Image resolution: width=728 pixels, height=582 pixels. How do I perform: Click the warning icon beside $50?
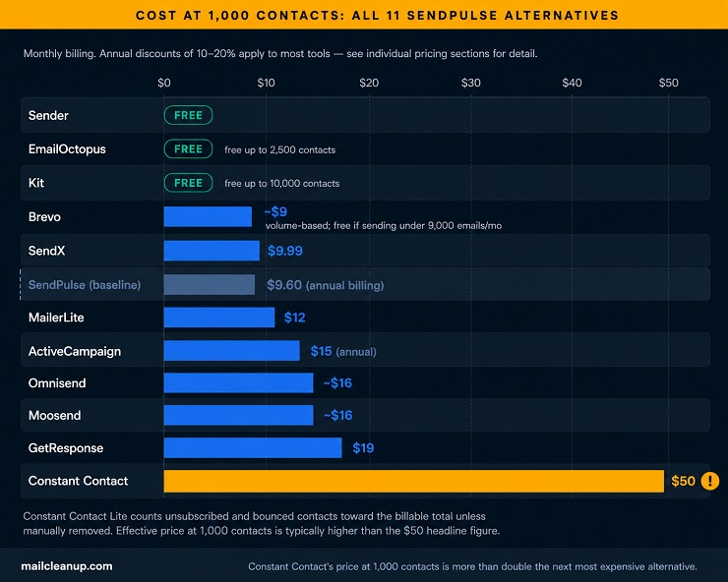coord(710,481)
